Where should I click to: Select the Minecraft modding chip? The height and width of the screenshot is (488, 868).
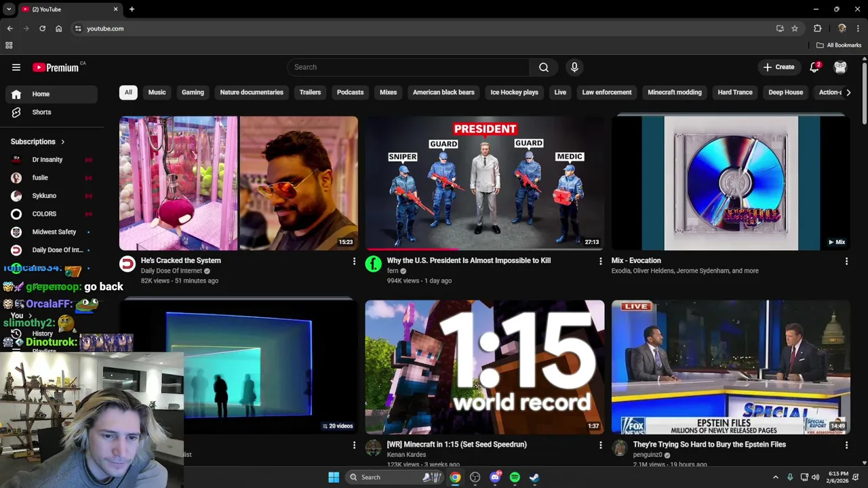coord(674,92)
